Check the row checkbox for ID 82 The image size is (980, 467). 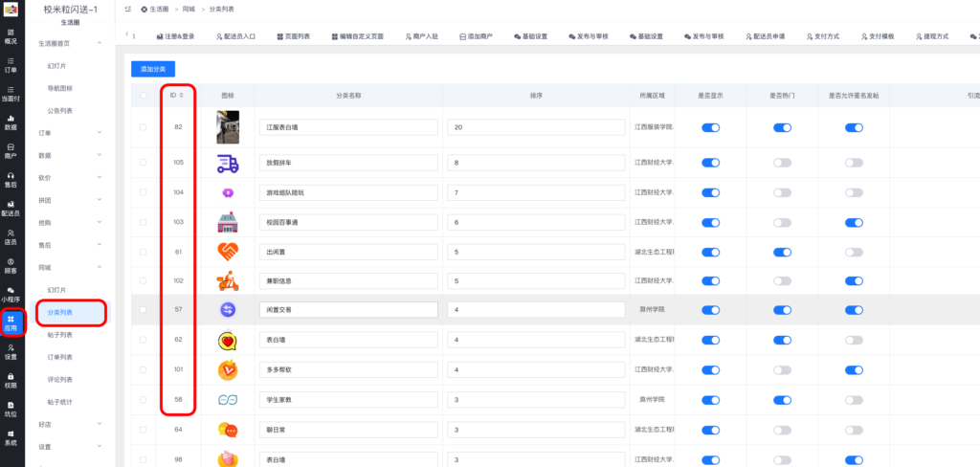pos(144,127)
